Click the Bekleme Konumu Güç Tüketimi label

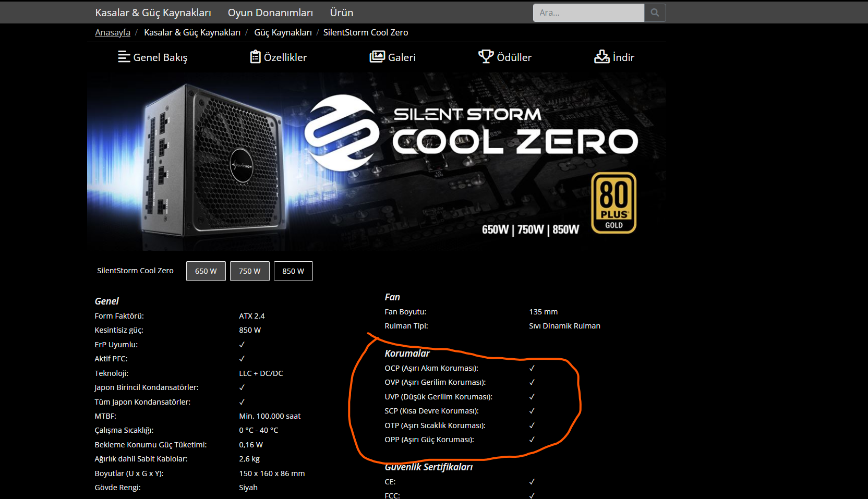tap(151, 445)
